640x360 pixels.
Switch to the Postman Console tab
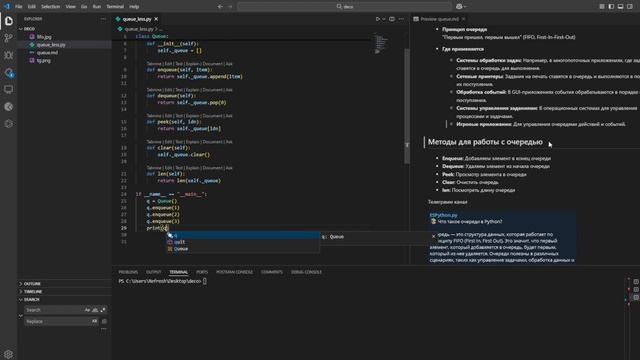tap(234, 272)
